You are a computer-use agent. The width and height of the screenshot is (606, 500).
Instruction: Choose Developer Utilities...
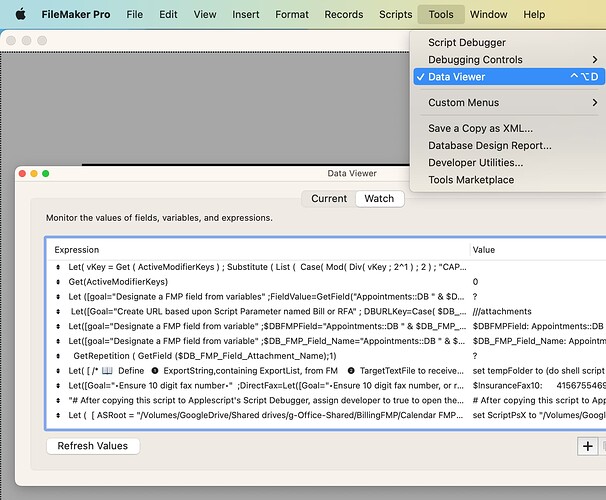click(x=509, y=163)
